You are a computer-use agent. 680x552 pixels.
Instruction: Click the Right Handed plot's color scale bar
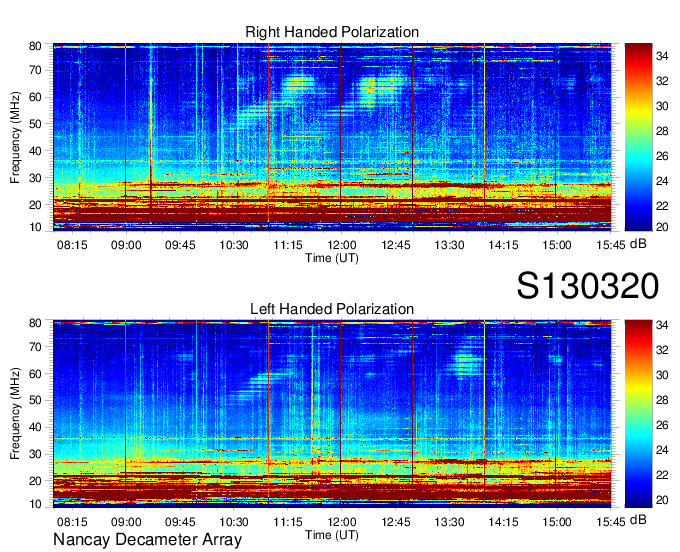coord(638,137)
